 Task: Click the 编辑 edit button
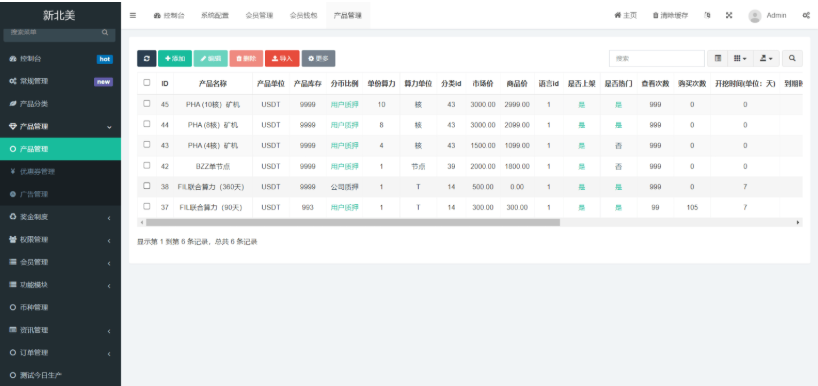211,58
